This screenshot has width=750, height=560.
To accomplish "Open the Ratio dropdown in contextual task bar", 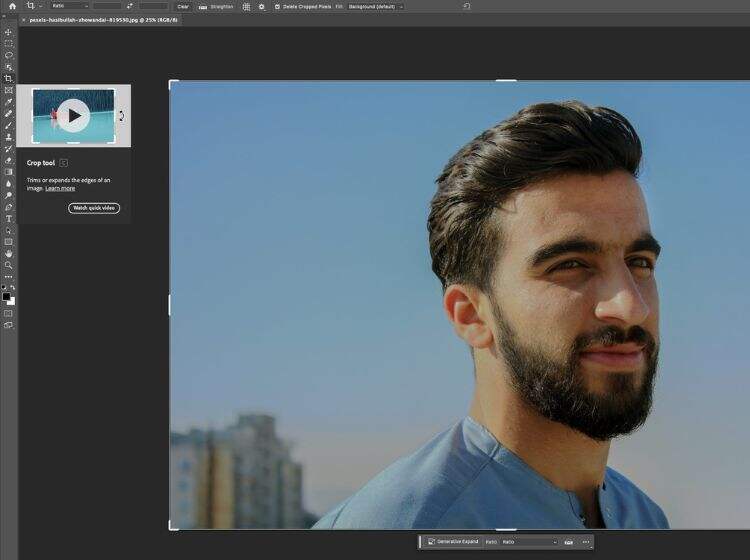I will pyautogui.click(x=529, y=542).
